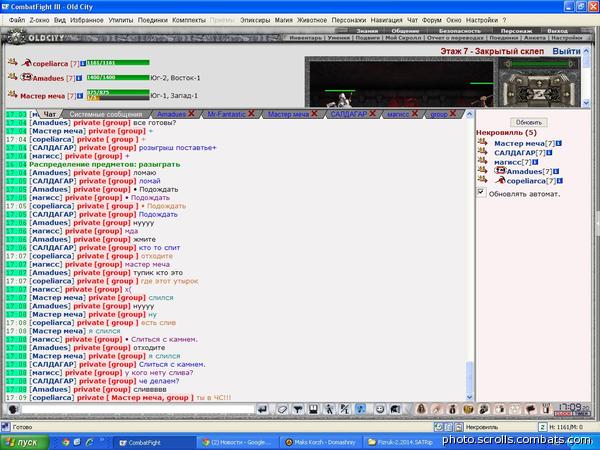
Task: Click the Windows 'пуск' Start button
Action: tap(24, 442)
